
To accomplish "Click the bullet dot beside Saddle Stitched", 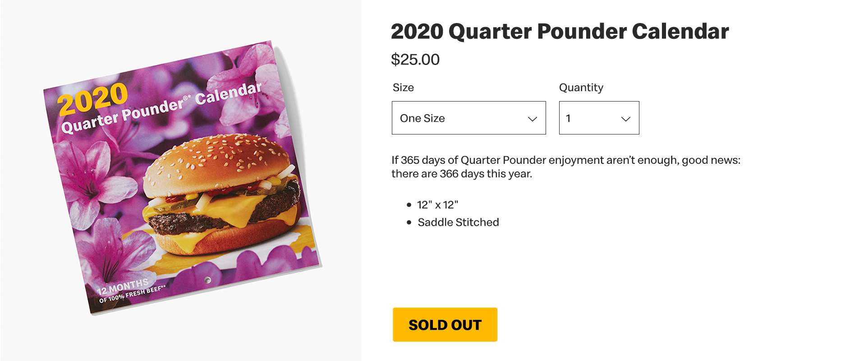I will pyautogui.click(x=409, y=222).
